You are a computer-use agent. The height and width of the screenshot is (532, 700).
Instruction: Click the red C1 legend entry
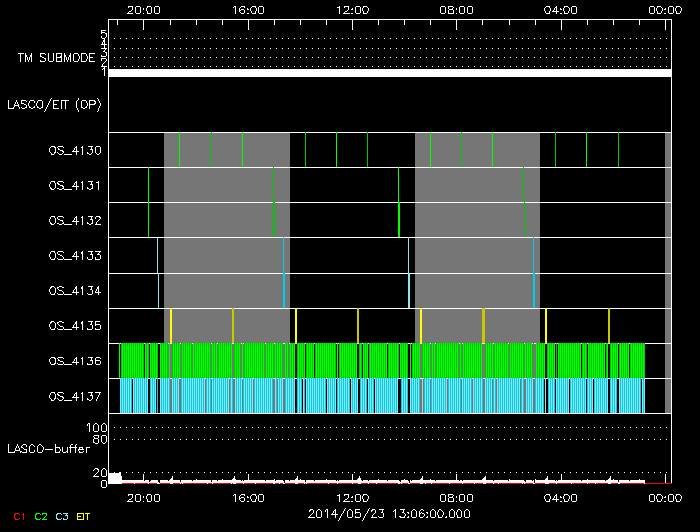pyautogui.click(x=18, y=517)
